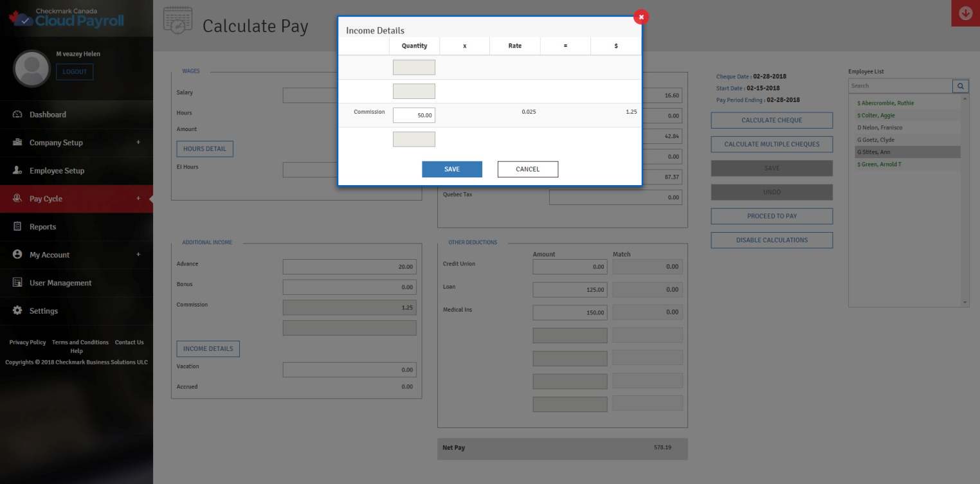This screenshot has height=484, width=980.
Task: Expand the Company Setup submenu plus
Action: 138,142
